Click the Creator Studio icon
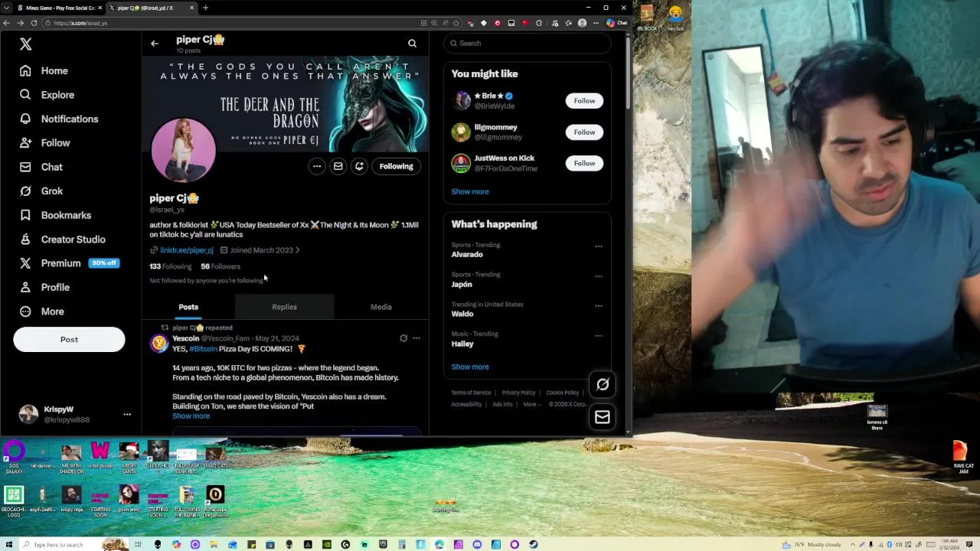Screen dimensions: 980x551 point(25,240)
